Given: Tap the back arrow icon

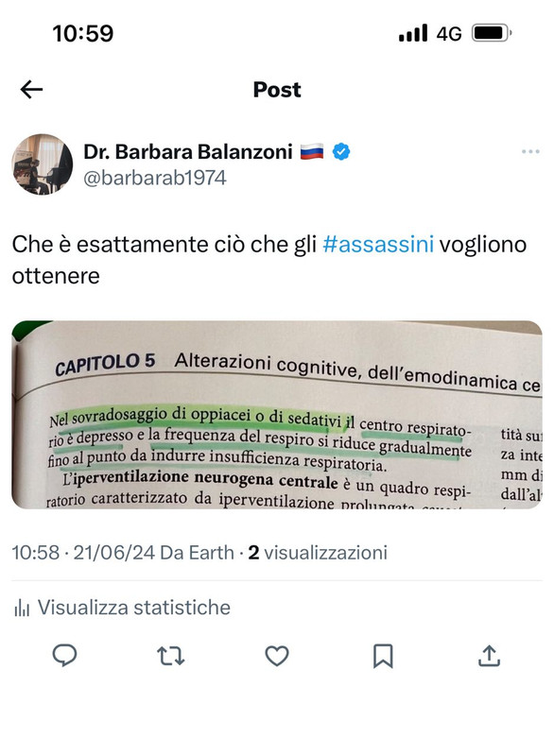Looking at the screenshot, I should pos(31,90).
